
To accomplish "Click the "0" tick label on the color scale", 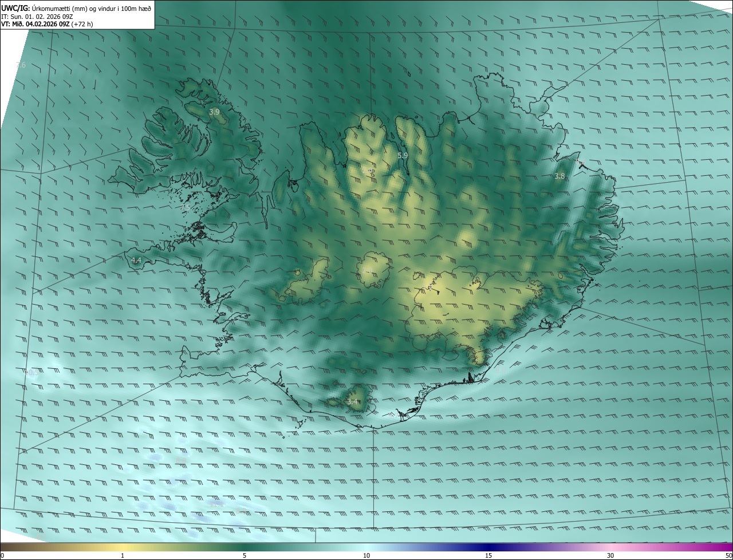I will click(x=2, y=555).
